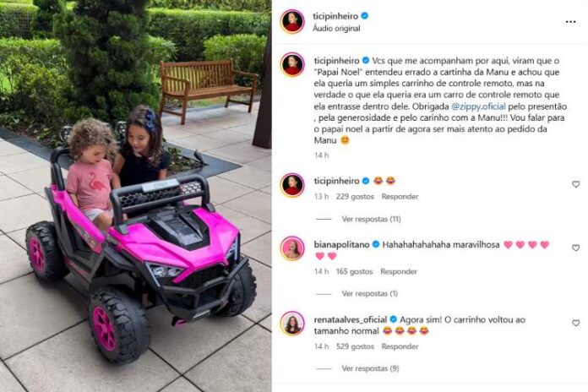Reply to ticipinheiro's emoji comment
The width and height of the screenshot is (588, 392).
[400, 196]
